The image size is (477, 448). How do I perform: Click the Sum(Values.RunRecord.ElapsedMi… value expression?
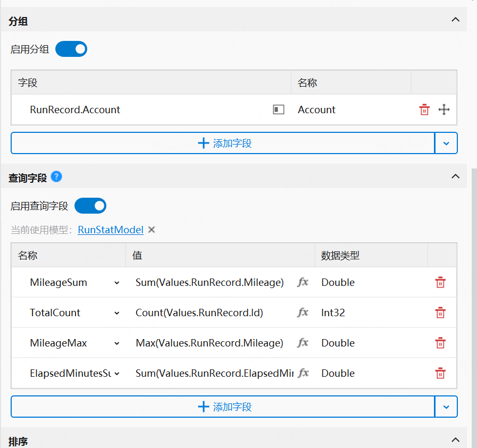214,373
